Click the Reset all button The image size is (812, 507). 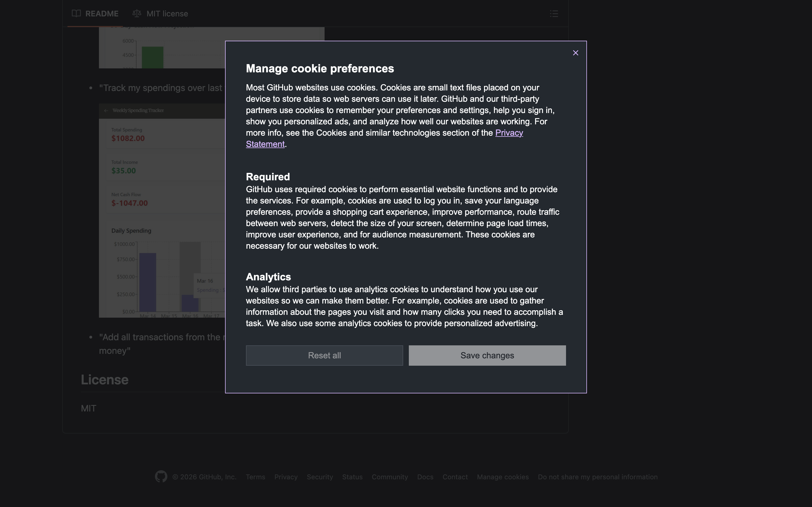324,356
